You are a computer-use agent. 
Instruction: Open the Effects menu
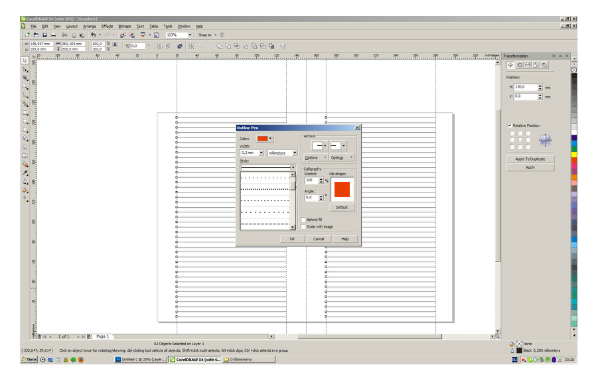pyautogui.click(x=107, y=26)
